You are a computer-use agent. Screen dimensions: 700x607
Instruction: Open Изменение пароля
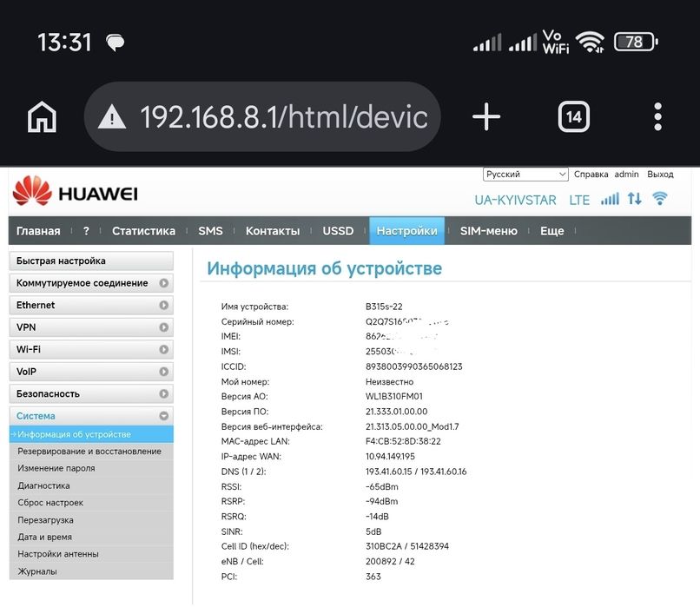coord(91,468)
